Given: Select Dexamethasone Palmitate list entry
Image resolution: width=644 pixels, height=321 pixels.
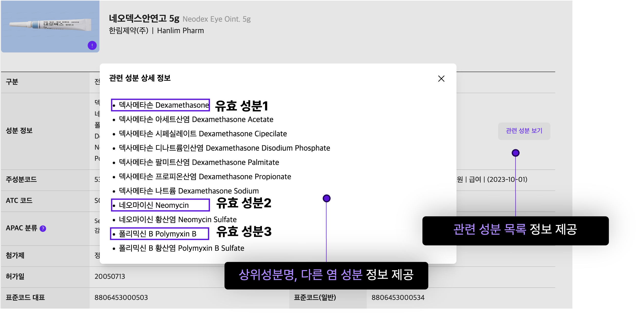Looking at the screenshot, I should point(199,162).
